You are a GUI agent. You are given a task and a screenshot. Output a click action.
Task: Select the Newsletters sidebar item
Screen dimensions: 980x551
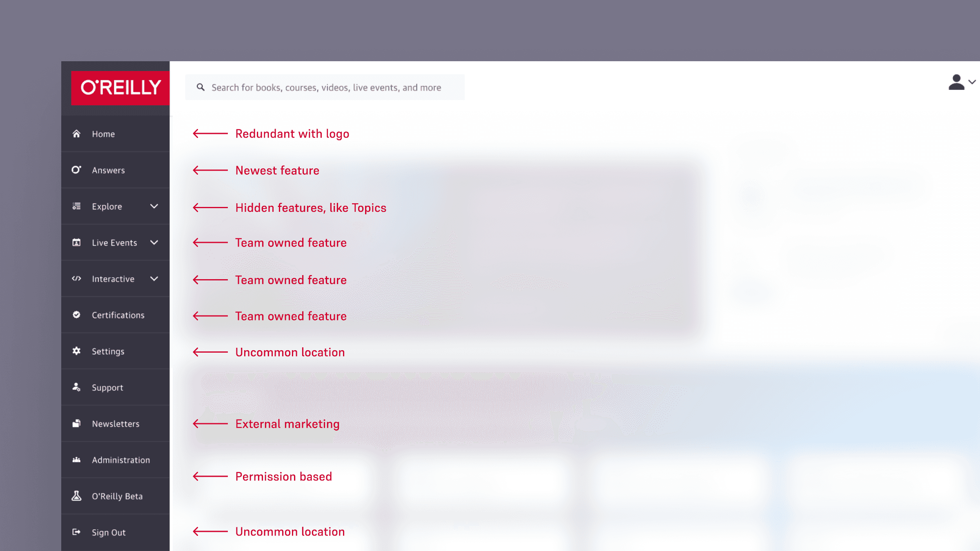pyautogui.click(x=115, y=423)
